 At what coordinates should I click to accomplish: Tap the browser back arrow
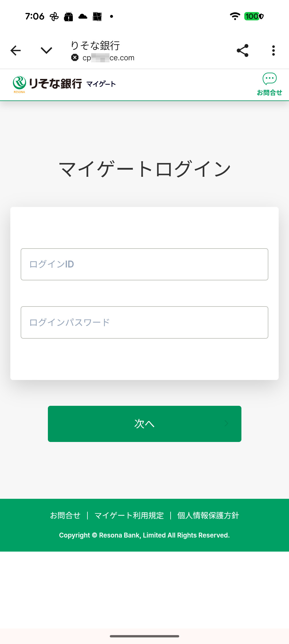click(x=16, y=51)
